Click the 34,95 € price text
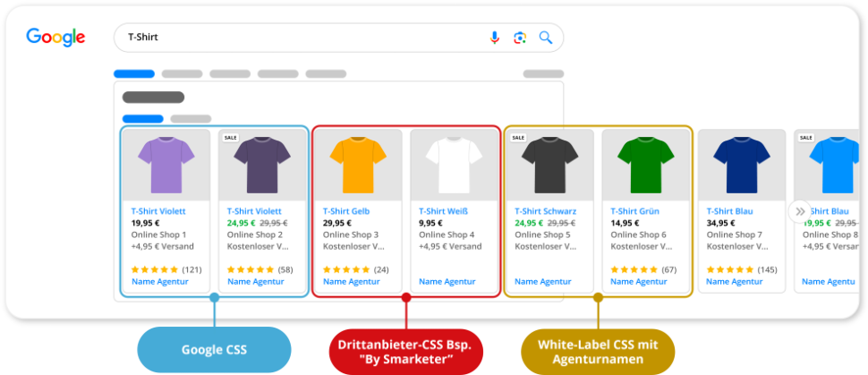Screen dimensions: 868x375 click(x=720, y=223)
